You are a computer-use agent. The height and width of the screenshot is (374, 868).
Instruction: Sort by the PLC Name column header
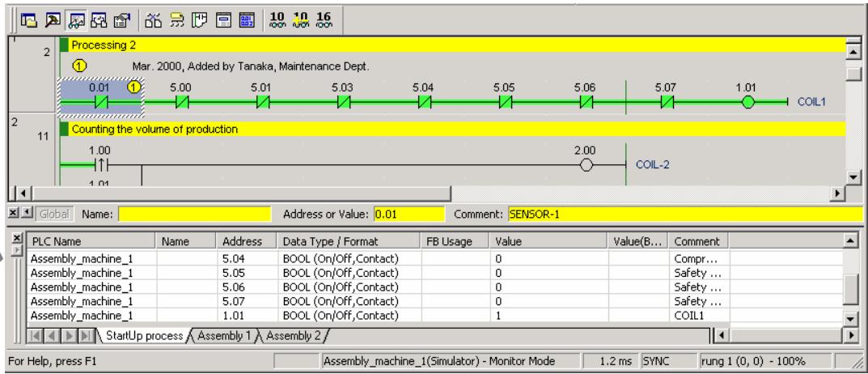[x=91, y=241]
